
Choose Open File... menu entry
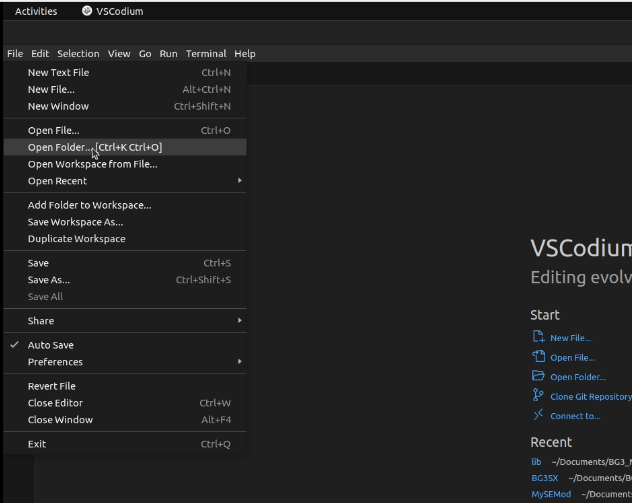[x=125, y=131]
